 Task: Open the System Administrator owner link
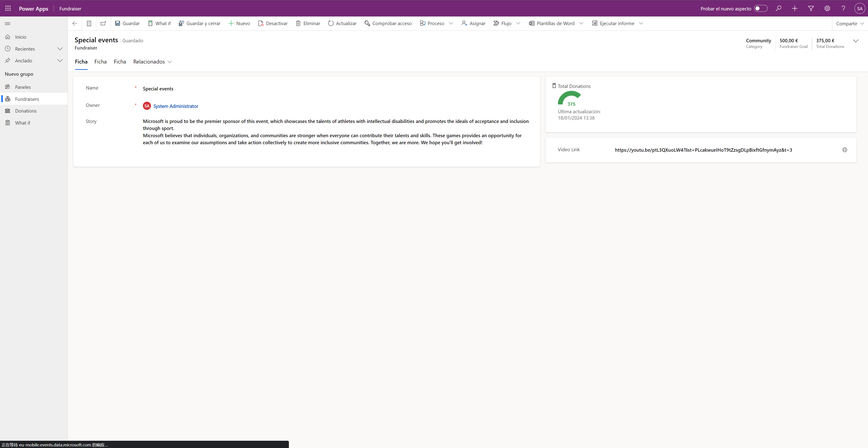pyautogui.click(x=176, y=106)
